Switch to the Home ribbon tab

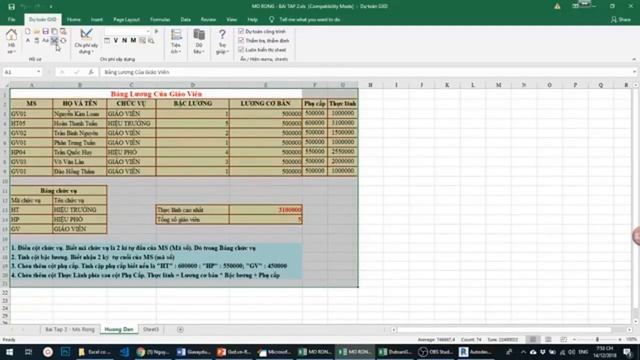(73, 20)
